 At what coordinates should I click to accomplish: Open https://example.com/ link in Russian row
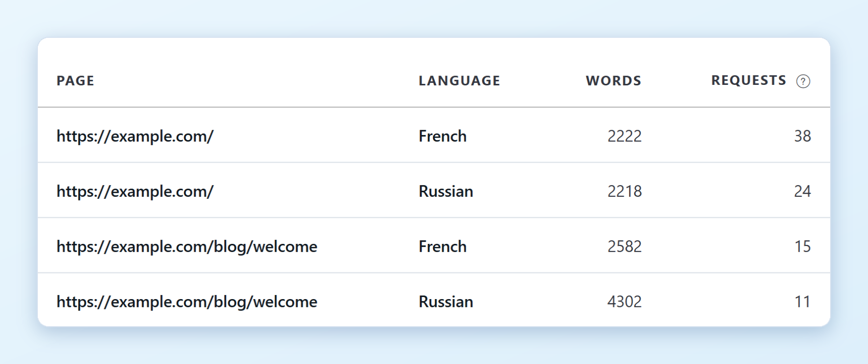click(135, 191)
